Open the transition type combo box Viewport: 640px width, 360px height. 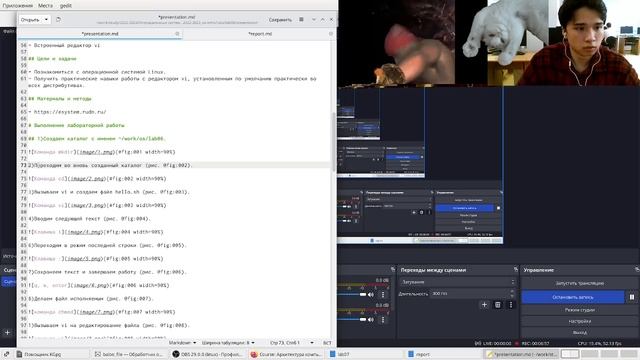pos(458,282)
